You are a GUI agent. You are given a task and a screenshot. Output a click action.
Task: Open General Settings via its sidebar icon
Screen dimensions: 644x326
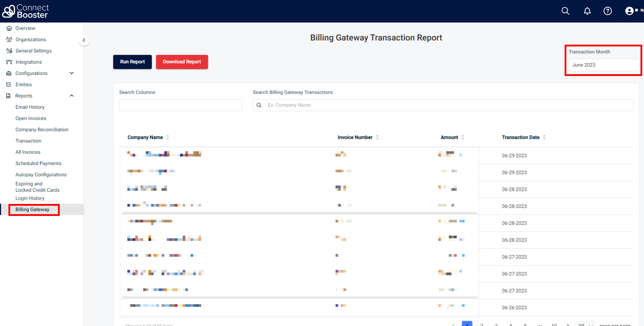coord(9,51)
